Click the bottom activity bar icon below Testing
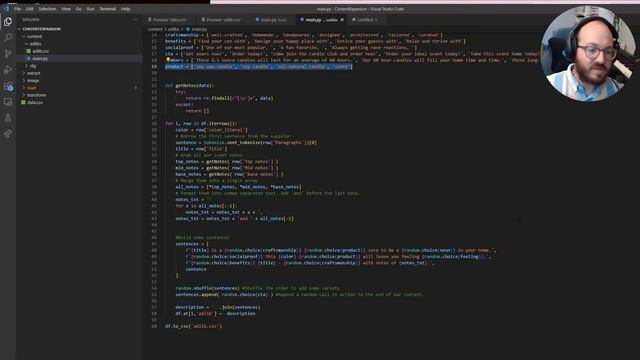Screen dimensions: 640x360 pos(8,134)
